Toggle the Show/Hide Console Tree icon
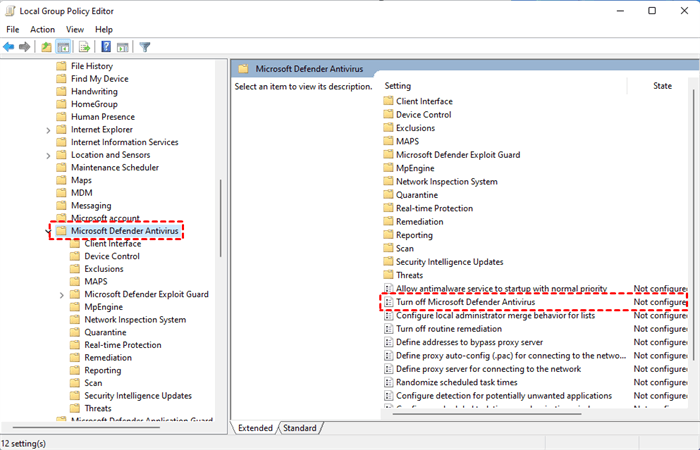 (x=63, y=47)
